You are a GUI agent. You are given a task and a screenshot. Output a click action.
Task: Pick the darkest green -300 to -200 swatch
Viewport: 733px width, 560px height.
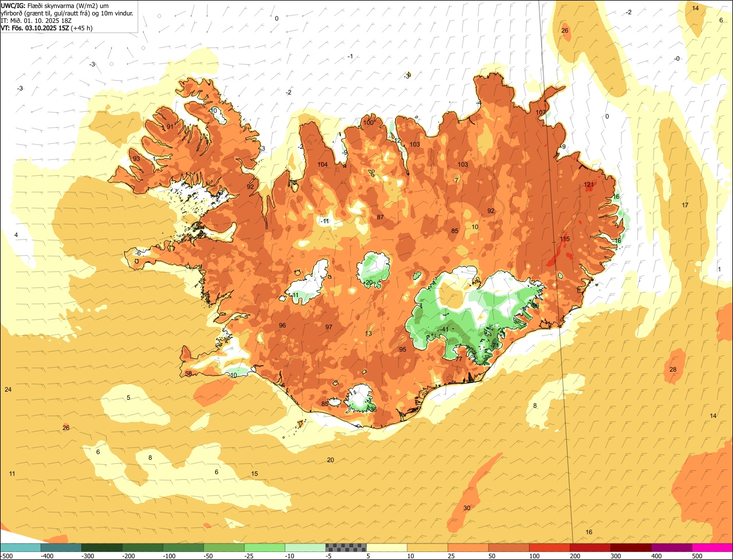point(101,548)
